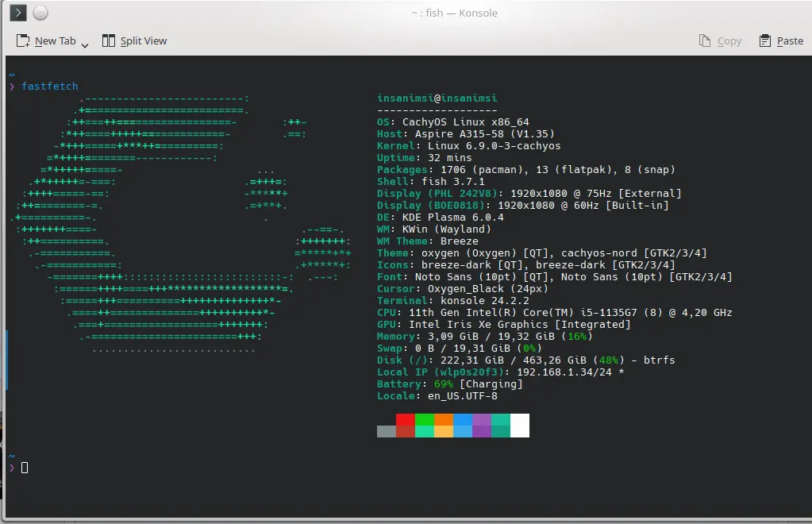Click the WM Theme Breeze line
Viewport: 812px width, 524px height.
coord(428,241)
